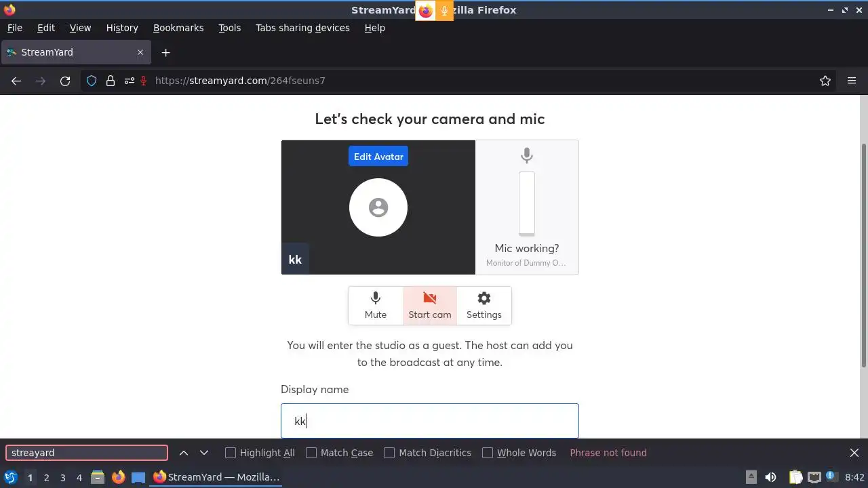868x488 pixels.
Task: Click the Edit Avatar button
Action: (378, 157)
